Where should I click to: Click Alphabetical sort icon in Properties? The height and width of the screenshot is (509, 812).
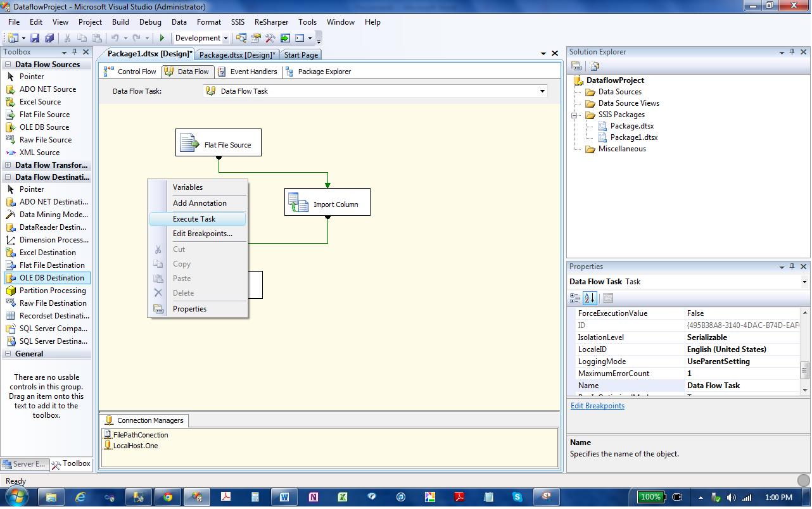[589, 298]
